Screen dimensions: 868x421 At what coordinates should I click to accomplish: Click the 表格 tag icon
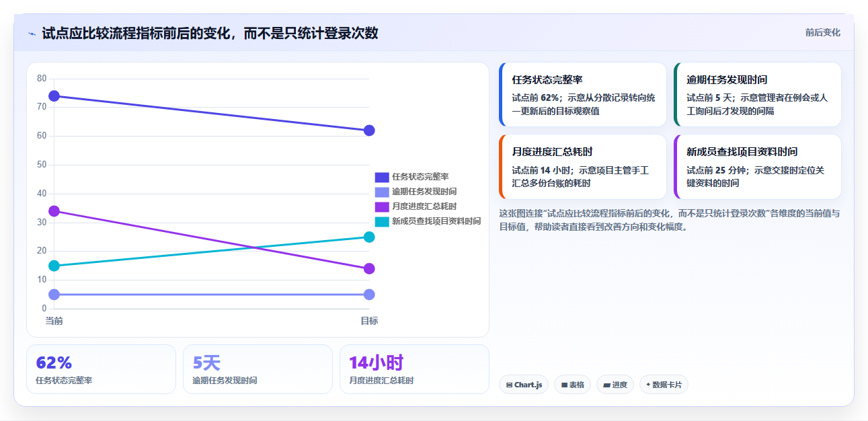pos(564,385)
